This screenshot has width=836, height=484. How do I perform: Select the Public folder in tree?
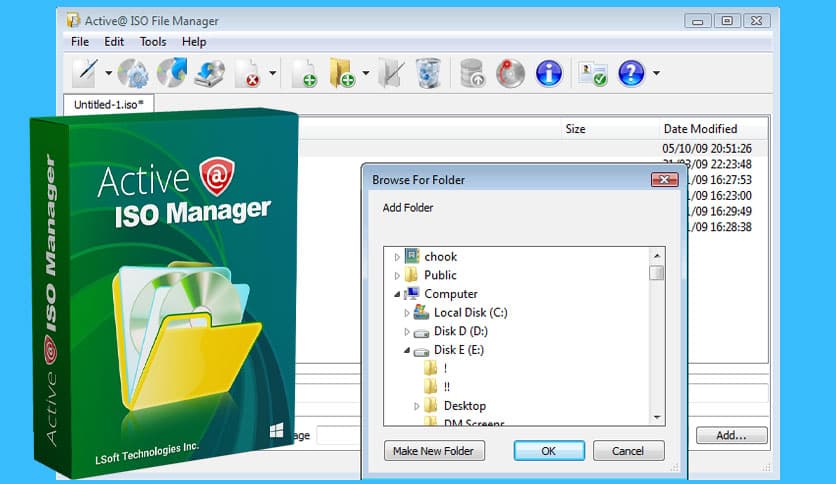(440, 276)
